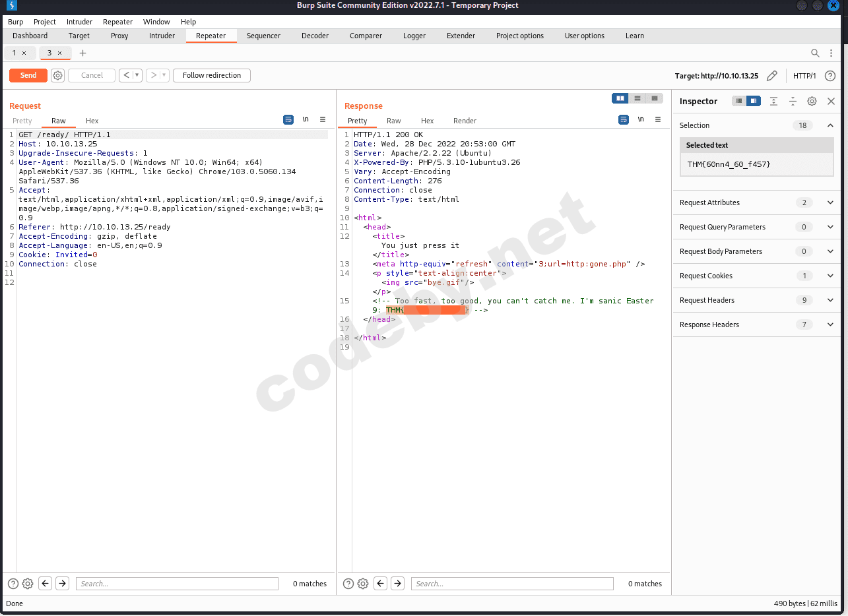Click the orange Send button

(28, 75)
